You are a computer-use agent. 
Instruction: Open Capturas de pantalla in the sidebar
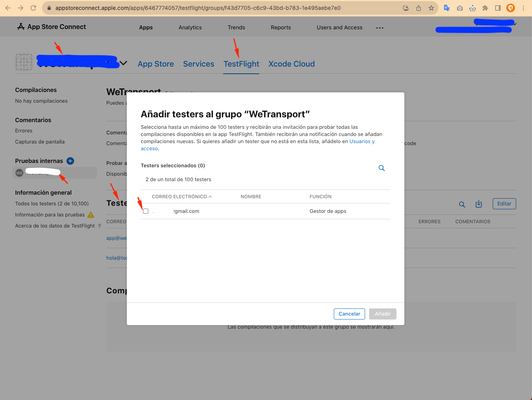pos(40,142)
